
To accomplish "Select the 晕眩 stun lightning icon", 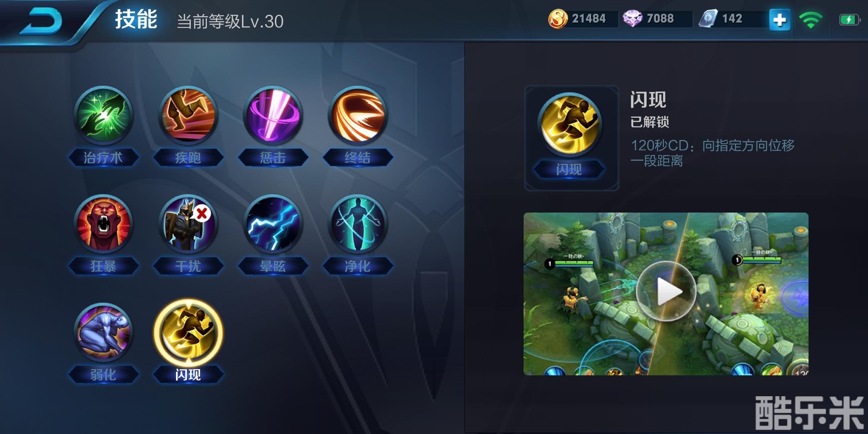I will pos(273,224).
